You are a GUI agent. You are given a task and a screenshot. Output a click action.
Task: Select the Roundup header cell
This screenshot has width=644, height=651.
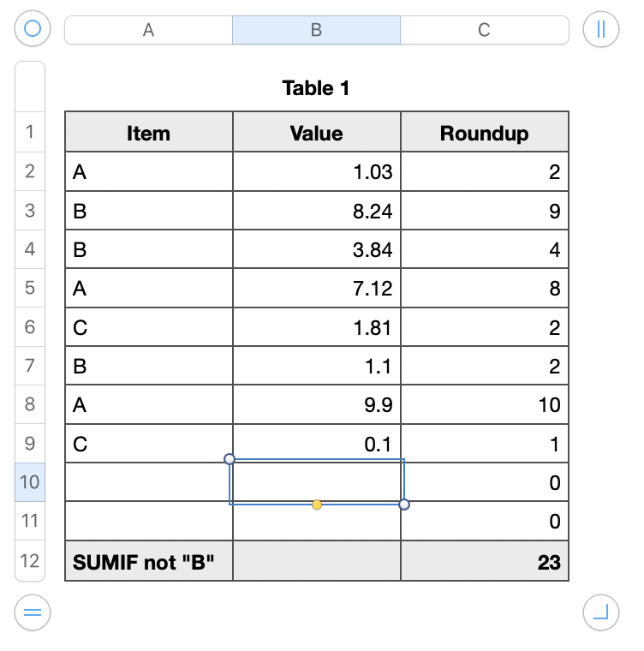(x=485, y=132)
